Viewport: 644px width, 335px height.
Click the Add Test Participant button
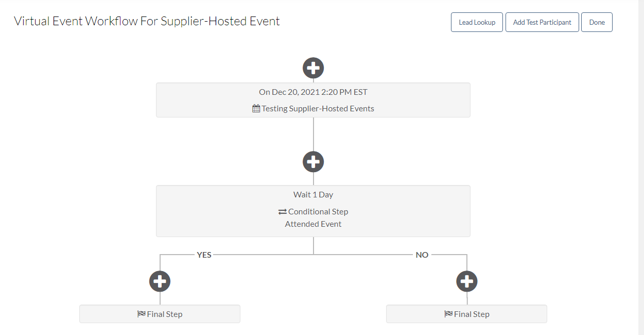tap(542, 22)
